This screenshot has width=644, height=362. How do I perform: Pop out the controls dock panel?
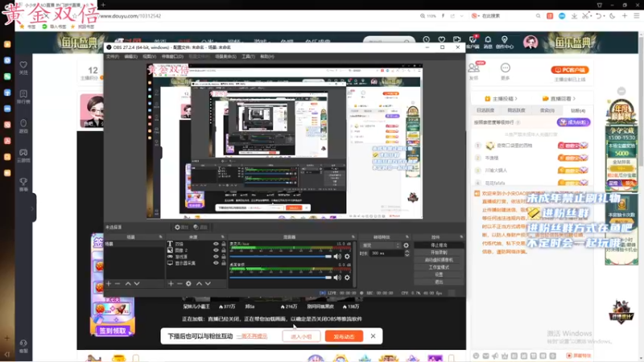pyautogui.click(x=461, y=237)
